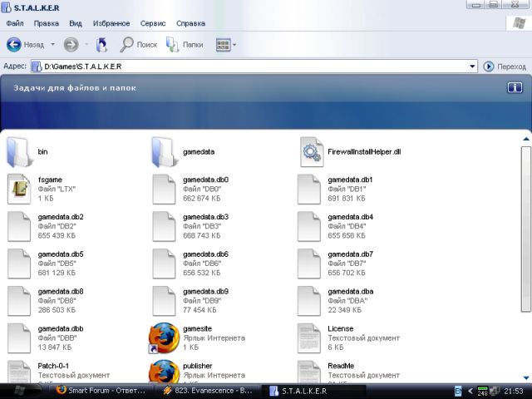Open the Views button dropdown arrow

pyautogui.click(x=234, y=44)
